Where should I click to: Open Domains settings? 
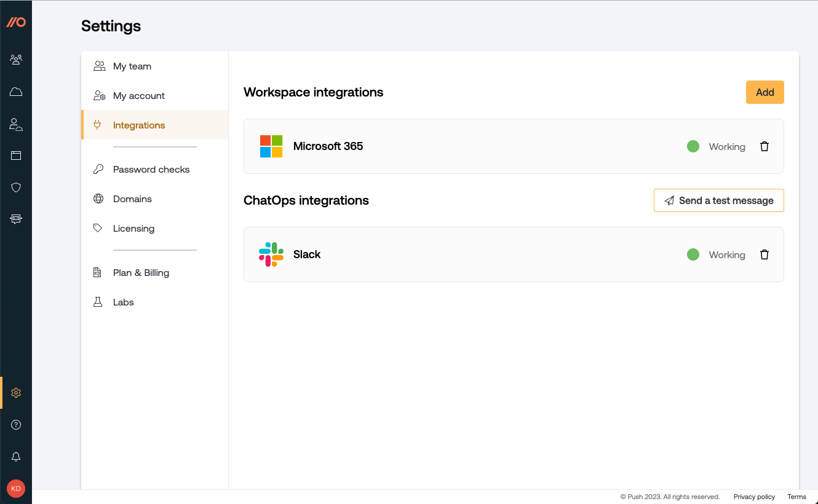155,199
